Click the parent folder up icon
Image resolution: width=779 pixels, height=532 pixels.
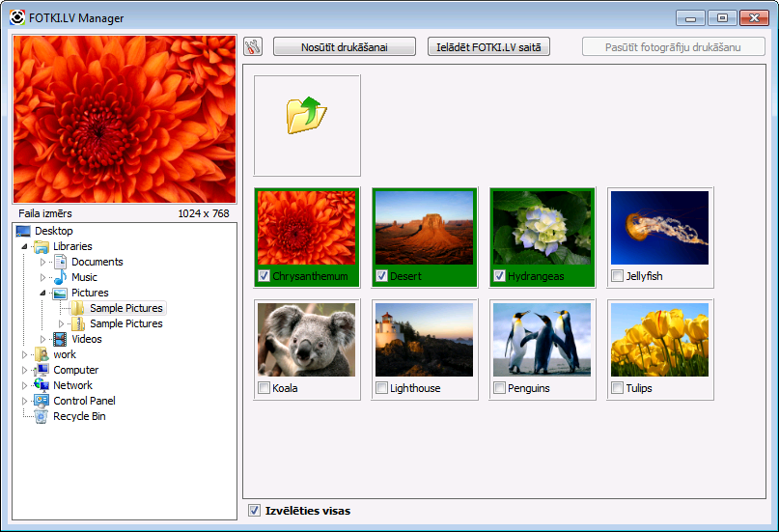[x=307, y=115]
